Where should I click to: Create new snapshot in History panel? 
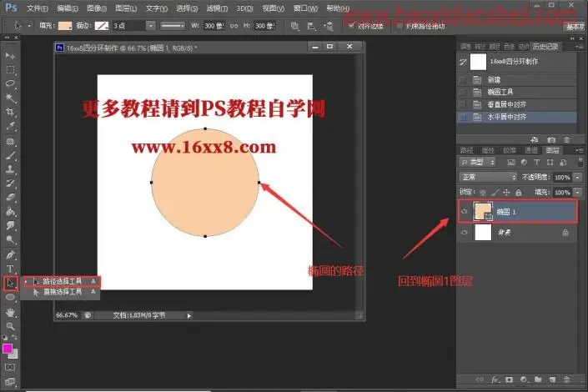551,139
